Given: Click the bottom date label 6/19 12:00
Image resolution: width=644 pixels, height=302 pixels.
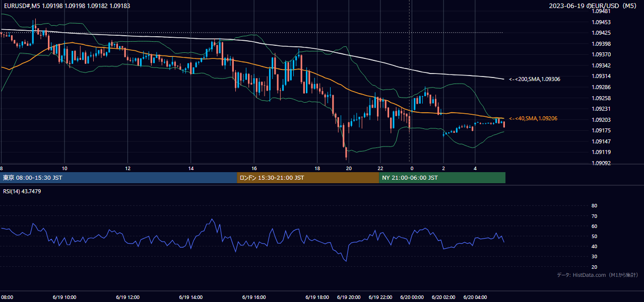Looking at the screenshot, I should (x=127, y=297).
